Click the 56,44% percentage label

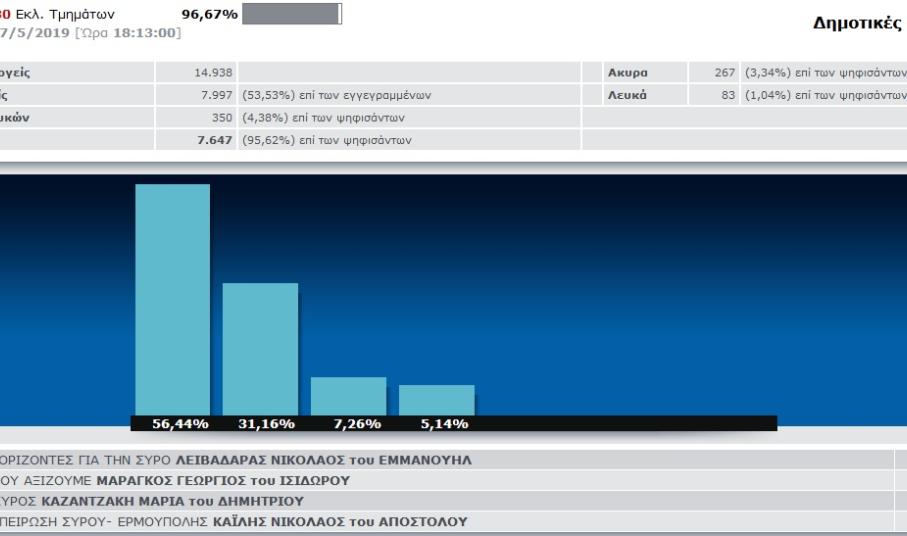click(180, 424)
